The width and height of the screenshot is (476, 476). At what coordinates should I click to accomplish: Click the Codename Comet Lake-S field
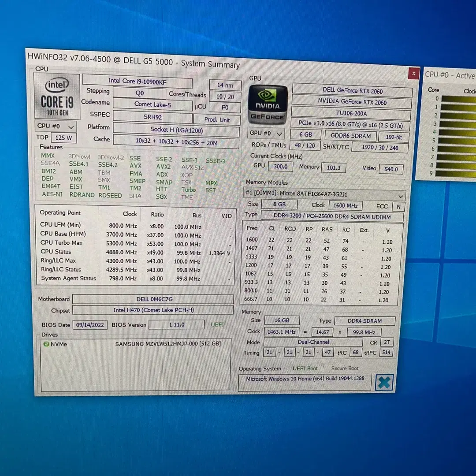coord(152,104)
